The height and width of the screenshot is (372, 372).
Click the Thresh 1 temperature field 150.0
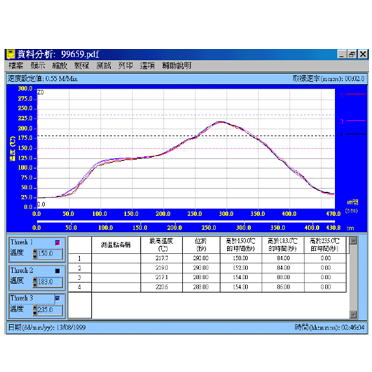click(x=49, y=254)
